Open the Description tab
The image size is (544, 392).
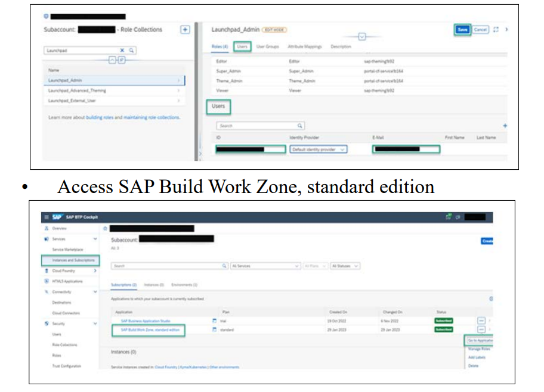pyautogui.click(x=341, y=46)
